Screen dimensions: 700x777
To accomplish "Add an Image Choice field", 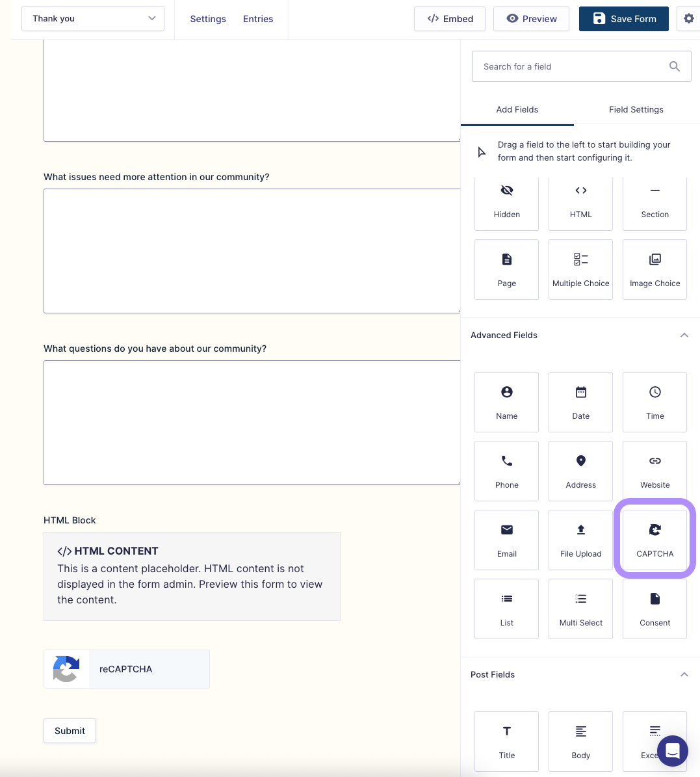I will (x=655, y=269).
